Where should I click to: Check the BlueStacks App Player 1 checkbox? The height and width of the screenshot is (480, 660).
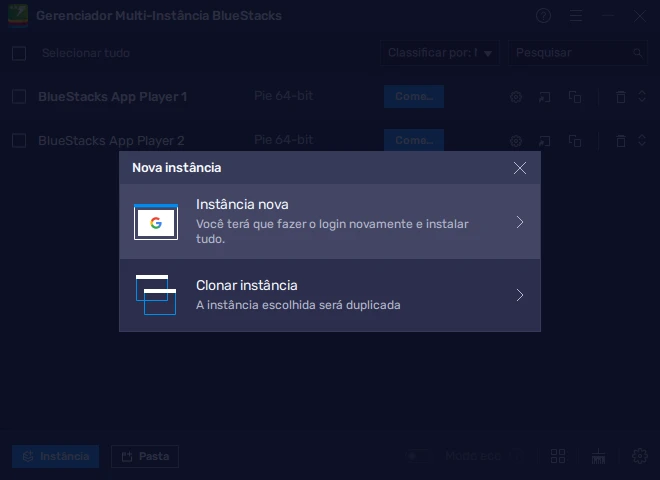coord(19,96)
